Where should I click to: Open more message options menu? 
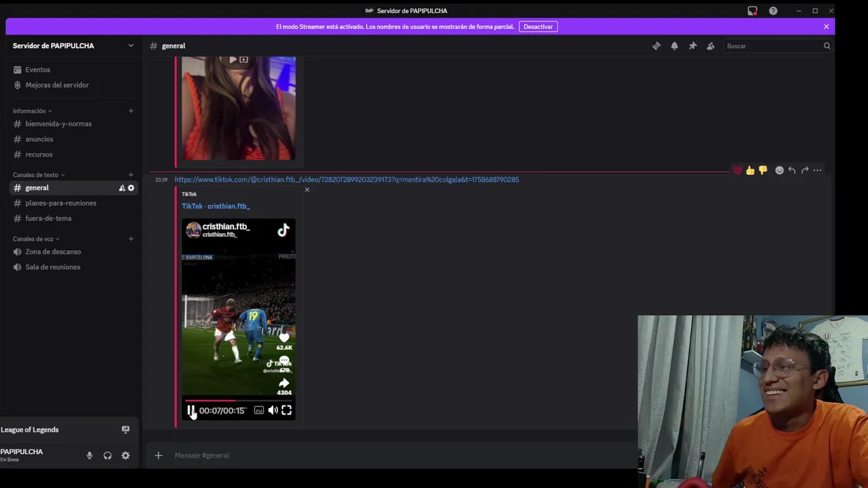pyautogui.click(x=818, y=171)
